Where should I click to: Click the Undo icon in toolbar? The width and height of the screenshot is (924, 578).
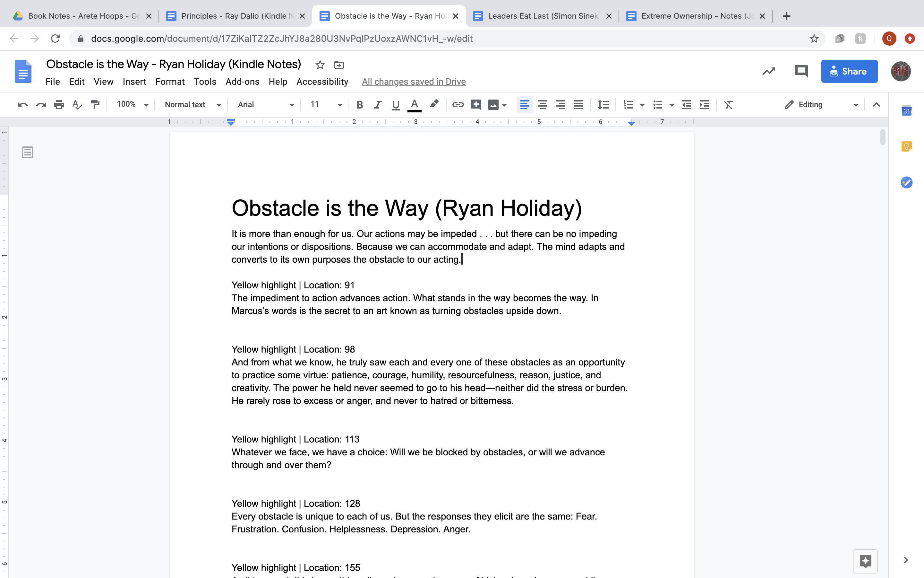coord(23,105)
